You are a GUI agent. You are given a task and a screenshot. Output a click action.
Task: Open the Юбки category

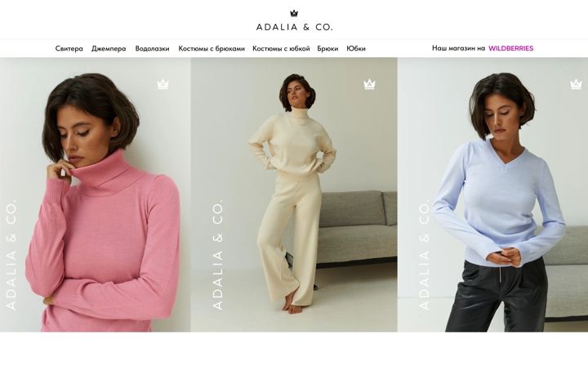[356, 48]
